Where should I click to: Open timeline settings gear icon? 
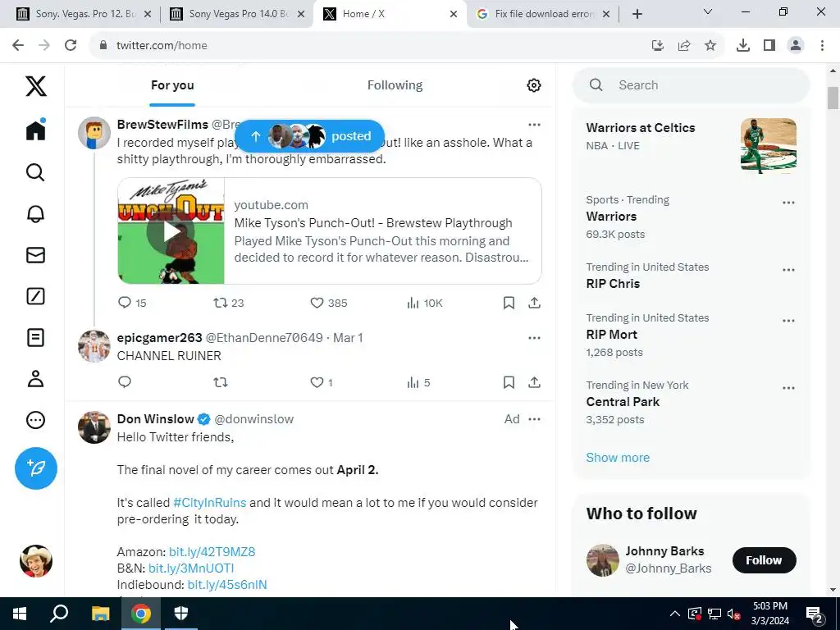click(x=533, y=85)
